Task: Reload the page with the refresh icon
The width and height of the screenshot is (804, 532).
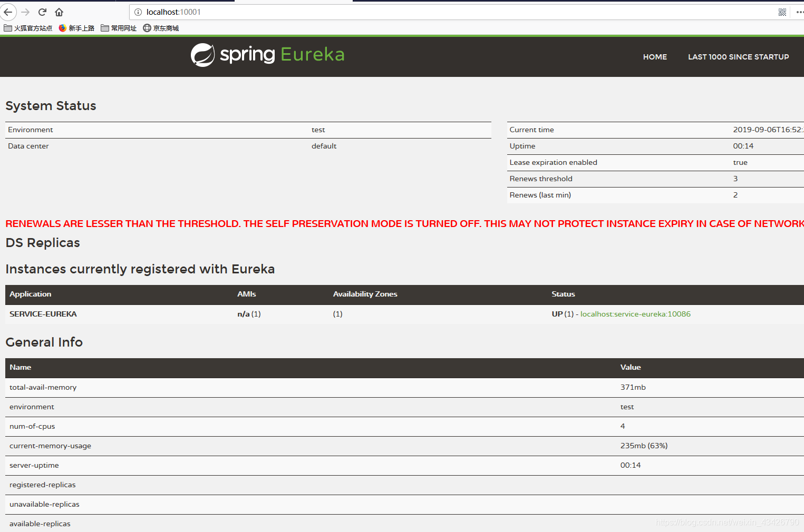Action: (x=43, y=12)
